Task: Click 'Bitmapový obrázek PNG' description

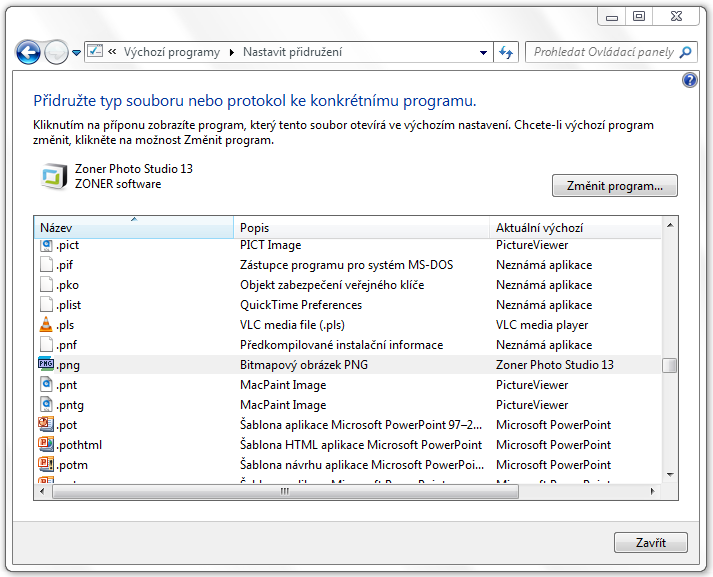Action: [304, 365]
